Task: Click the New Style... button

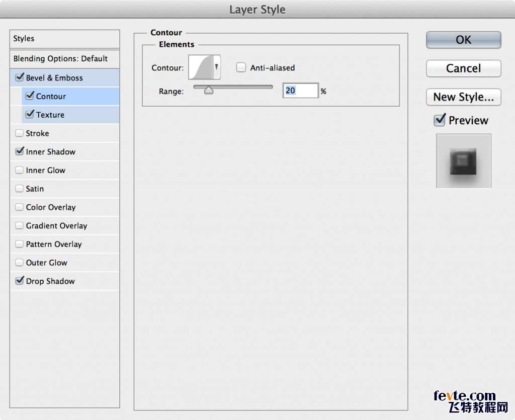Action: pos(463,97)
